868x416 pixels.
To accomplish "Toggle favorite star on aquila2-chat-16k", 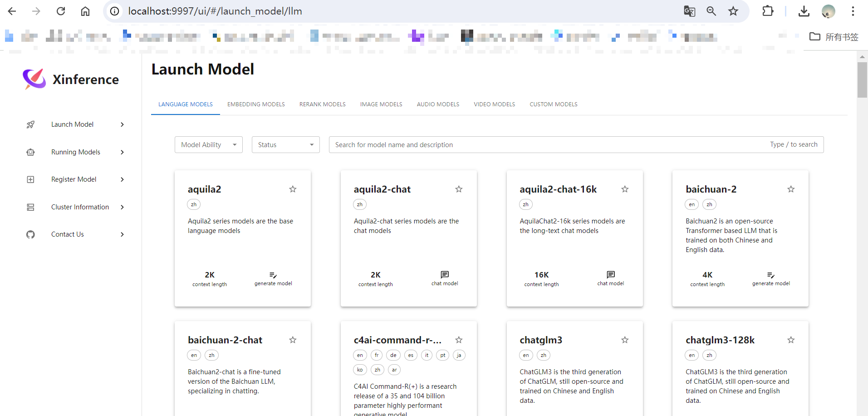I will coord(625,189).
